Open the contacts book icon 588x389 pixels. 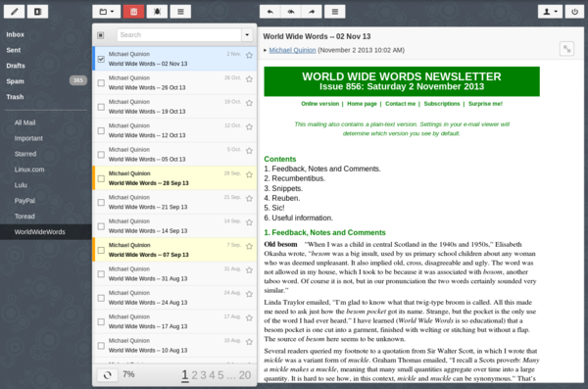click(x=37, y=12)
